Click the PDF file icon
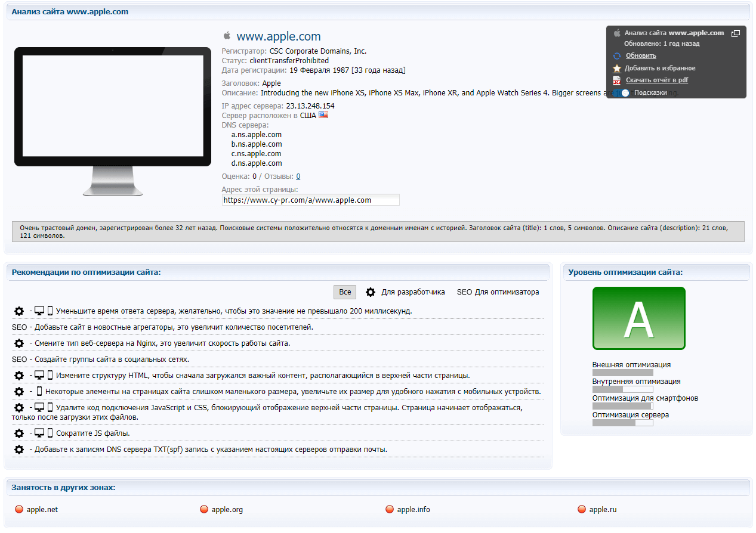Image resolution: width=756 pixels, height=533 pixels. [x=617, y=80]
